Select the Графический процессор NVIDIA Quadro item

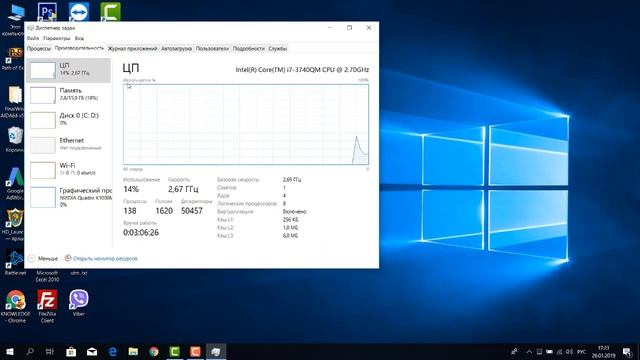(69, 198)
